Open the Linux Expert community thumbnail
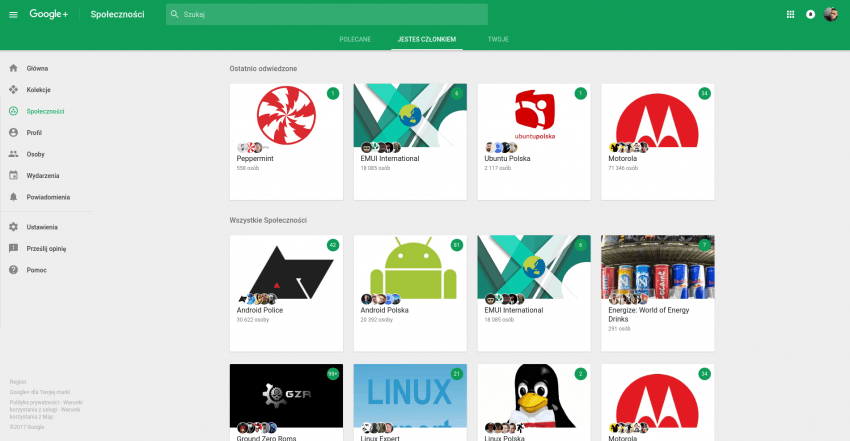 pyautogui.click(x=410, y=395)
